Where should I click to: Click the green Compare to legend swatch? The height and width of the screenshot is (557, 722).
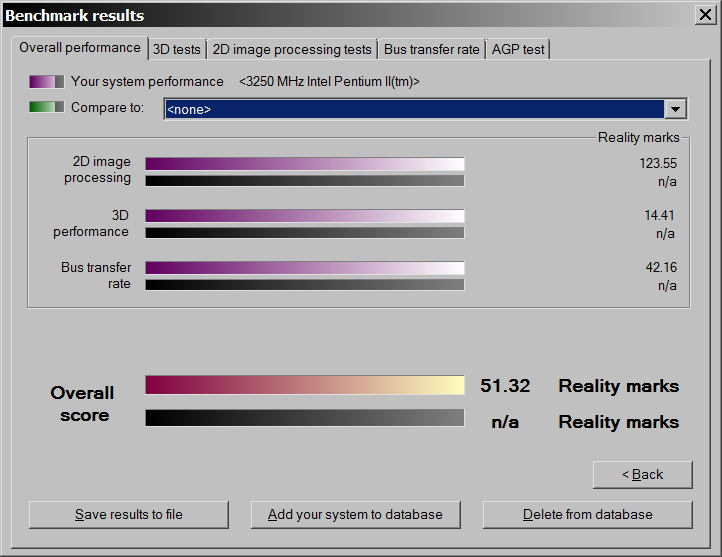pos(47,107)
